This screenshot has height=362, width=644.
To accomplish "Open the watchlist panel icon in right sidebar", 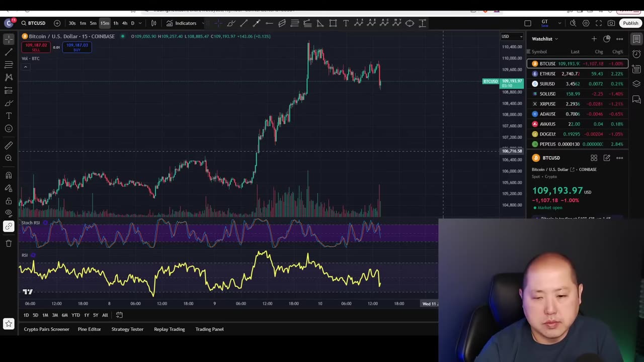I will (636, 39).
